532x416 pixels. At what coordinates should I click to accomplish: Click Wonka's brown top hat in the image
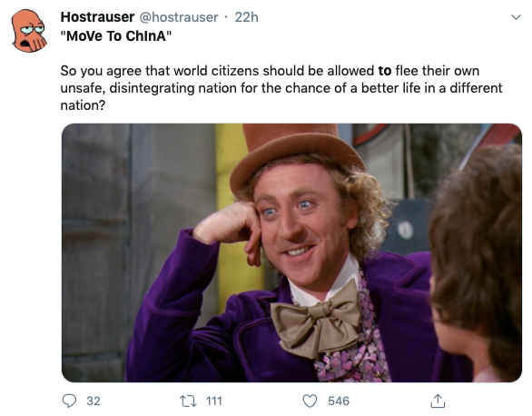point(297,154)
